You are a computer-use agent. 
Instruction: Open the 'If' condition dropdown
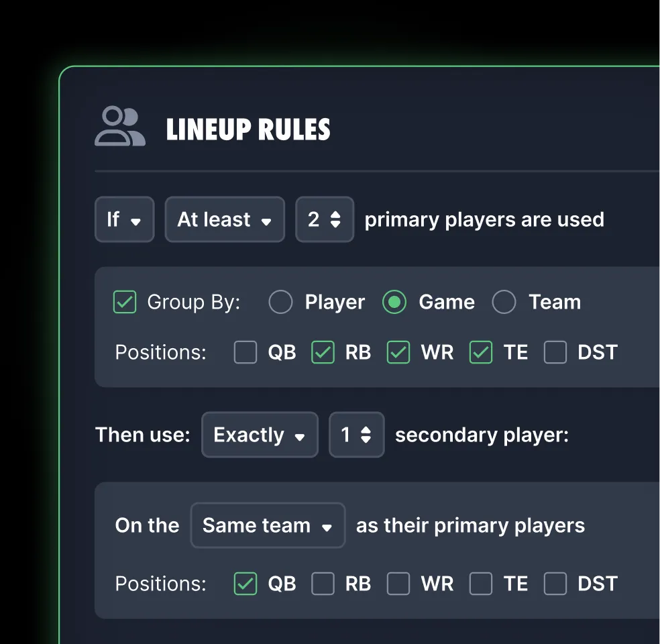point(124,219)
